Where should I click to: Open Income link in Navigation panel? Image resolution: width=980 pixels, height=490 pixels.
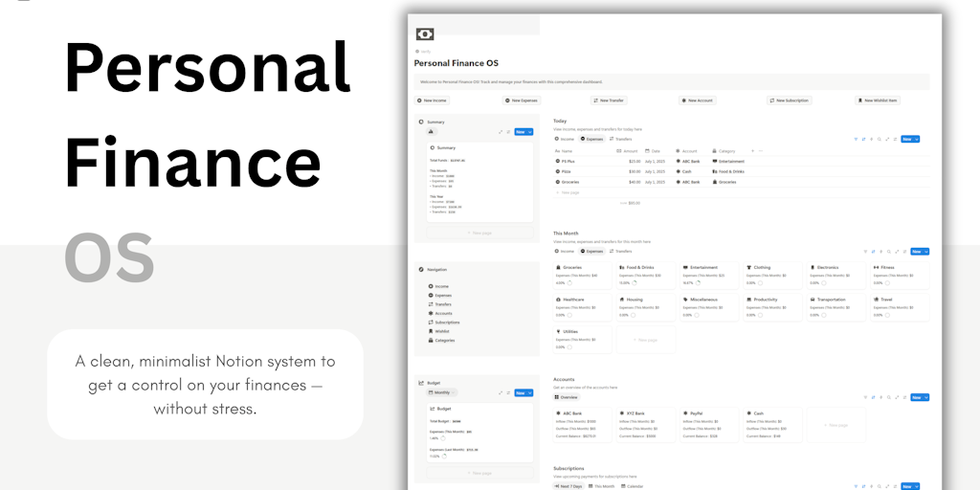[438, 286]
